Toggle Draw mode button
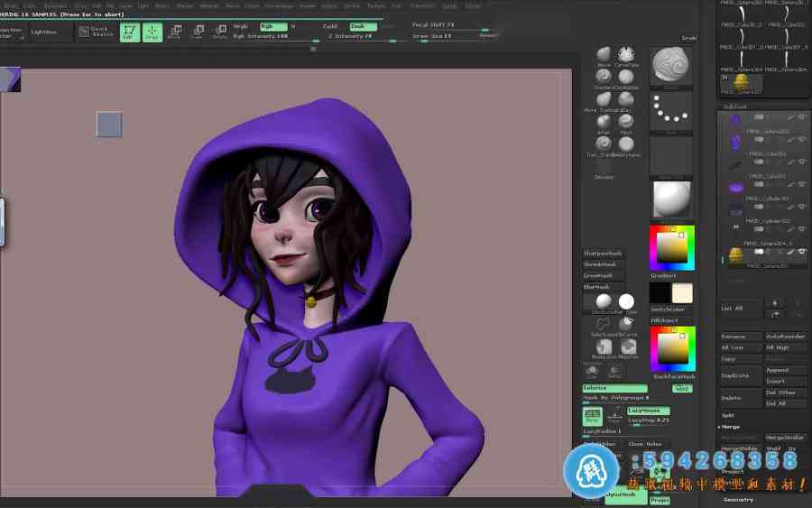 (152, 32)
